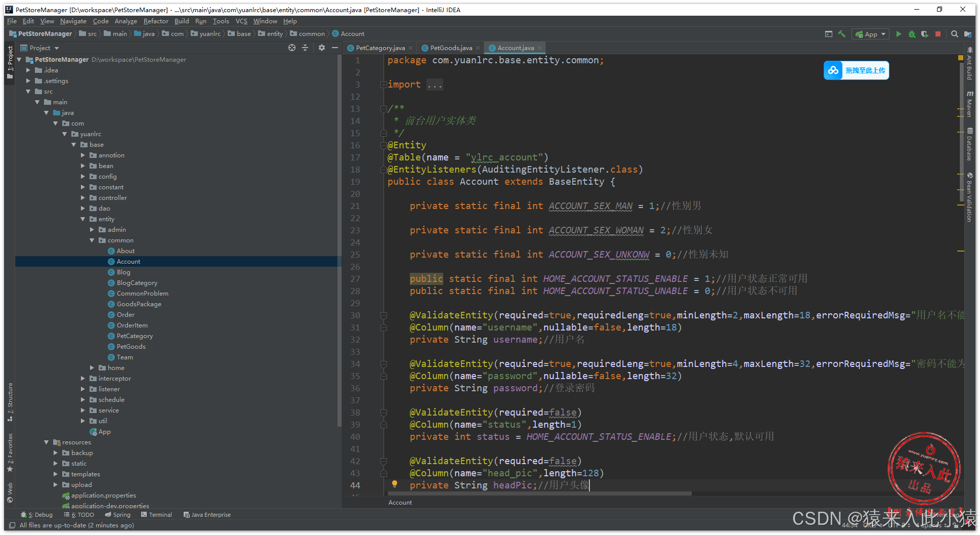Collapse the common package

tap(92, 240)
